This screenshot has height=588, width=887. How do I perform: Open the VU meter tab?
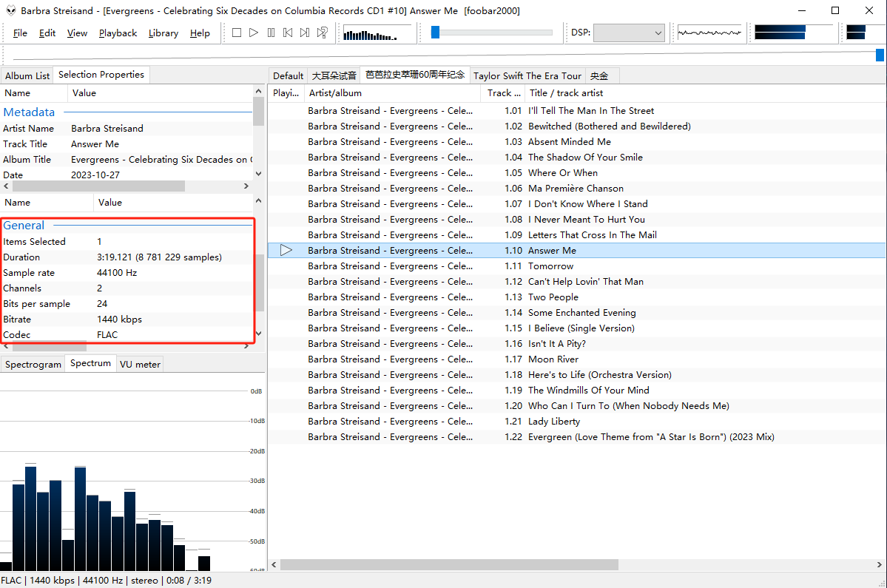point(140,364)
